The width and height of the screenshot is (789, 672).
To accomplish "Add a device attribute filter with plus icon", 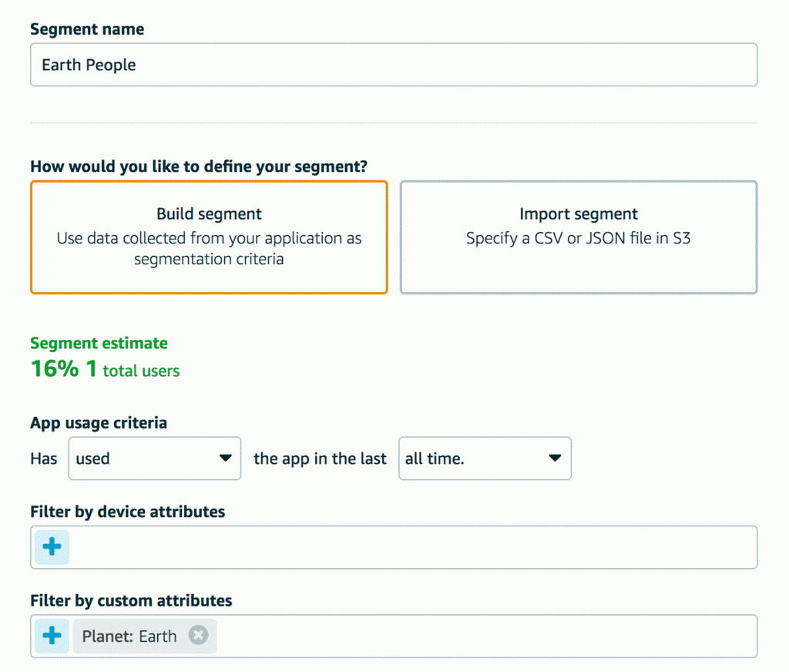I will click(x=52, y=547).
